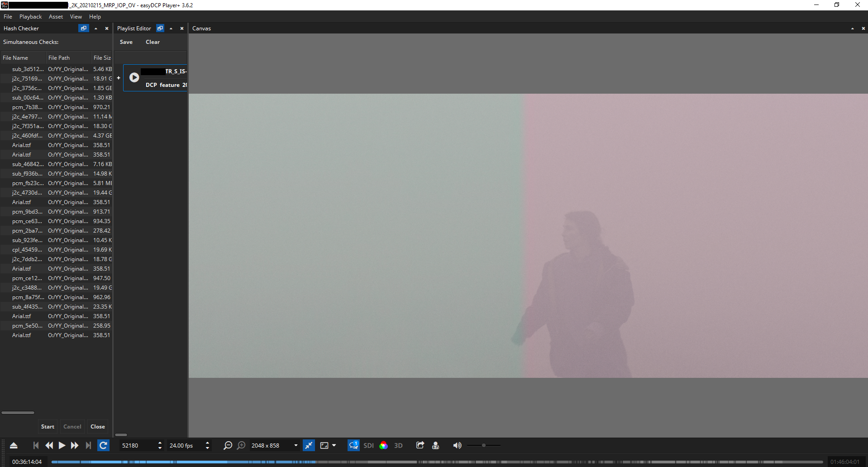Expand the display mode dropdown arrow
Image resolution: width=868 pixels, height=467 pixels.
click(x=334, y=446)
